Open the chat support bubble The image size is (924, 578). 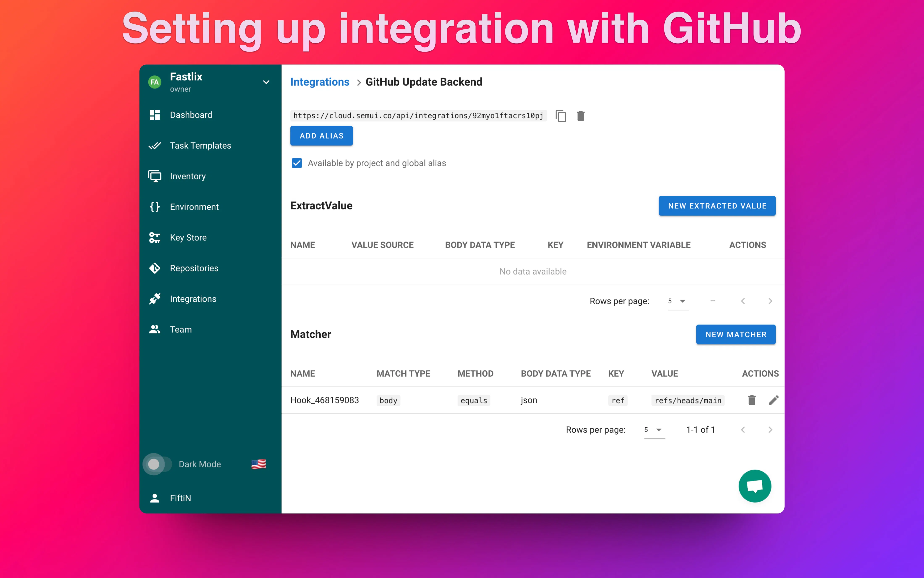pyautogui.click(x=755, y=486)
